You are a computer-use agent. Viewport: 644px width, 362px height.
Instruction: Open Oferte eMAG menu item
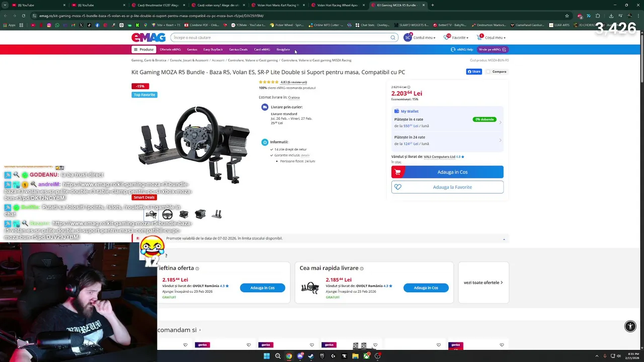click(170, 49)
